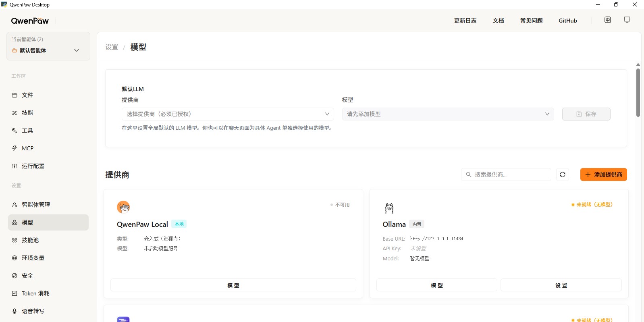Image resolution: width=644 pixels, height=322 pixels.
Task: Click the 默认LLM heading
Action: pyautogui.click(x=133, y=89)
